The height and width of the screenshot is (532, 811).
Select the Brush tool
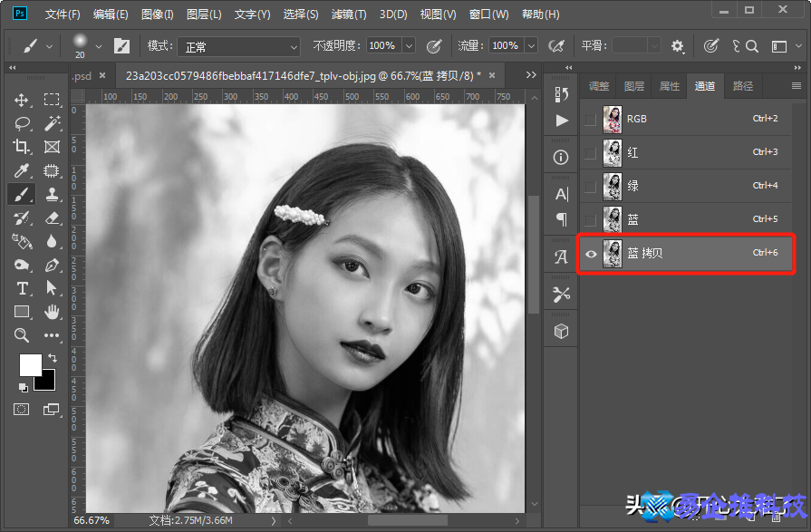tap(20, 194)
